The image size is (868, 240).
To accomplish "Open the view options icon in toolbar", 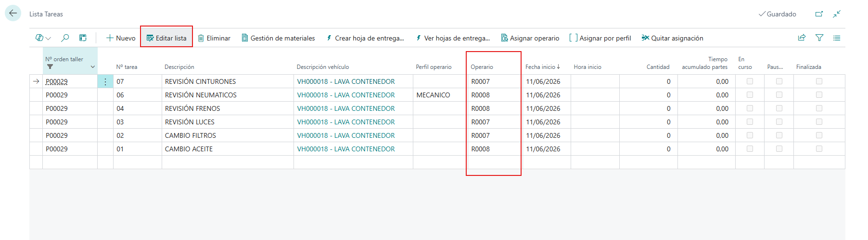I will point(43,38).
